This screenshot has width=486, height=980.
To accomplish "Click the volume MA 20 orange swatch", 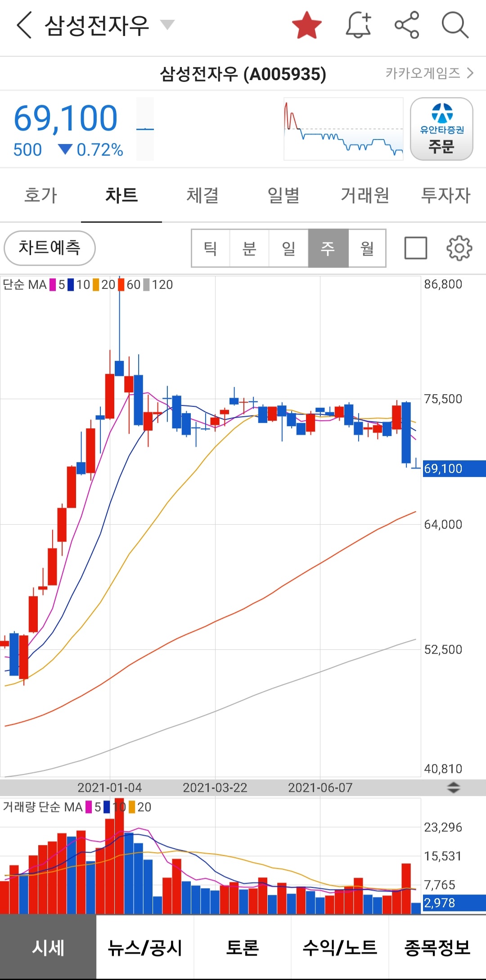I will click(x=132, y=807).
